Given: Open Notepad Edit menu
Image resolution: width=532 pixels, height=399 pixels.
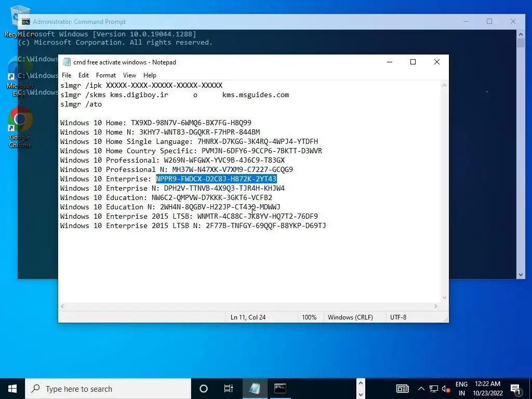Looking at the screenshot, I should (x=84, y=75).
